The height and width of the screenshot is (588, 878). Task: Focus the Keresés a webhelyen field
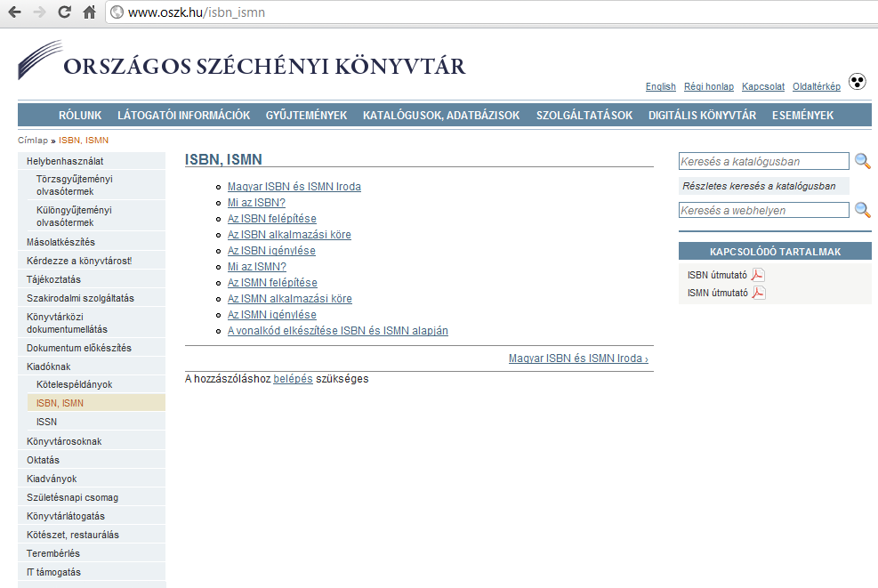point(764,210)
